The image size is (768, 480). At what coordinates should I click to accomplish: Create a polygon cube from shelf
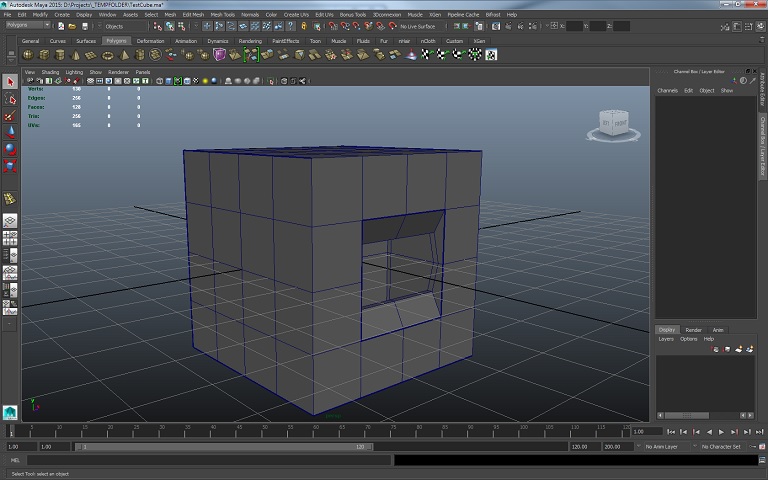click(x=44, y=55)
